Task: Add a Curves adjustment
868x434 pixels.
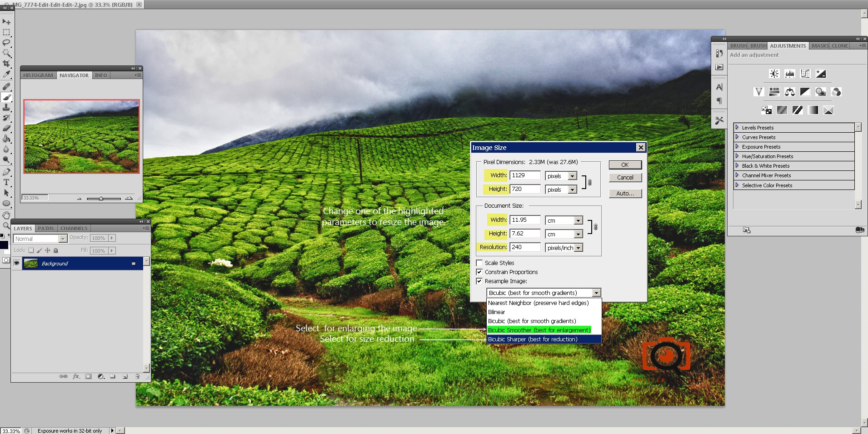Action: pyautogui.click(x=805, y=74)
